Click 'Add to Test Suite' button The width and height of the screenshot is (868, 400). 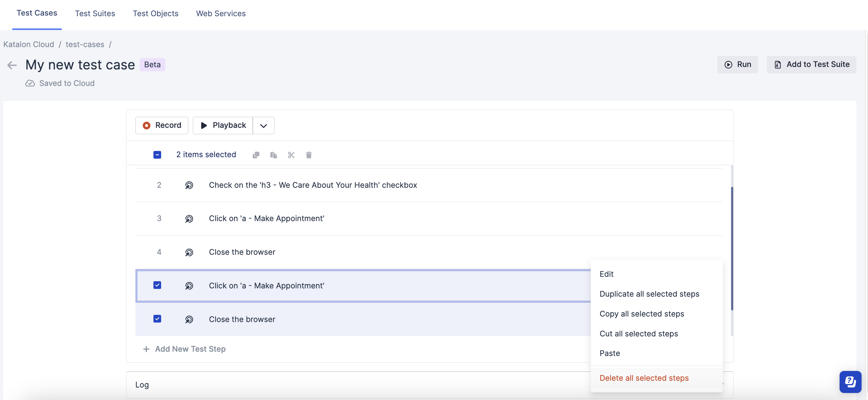(811, 64)
